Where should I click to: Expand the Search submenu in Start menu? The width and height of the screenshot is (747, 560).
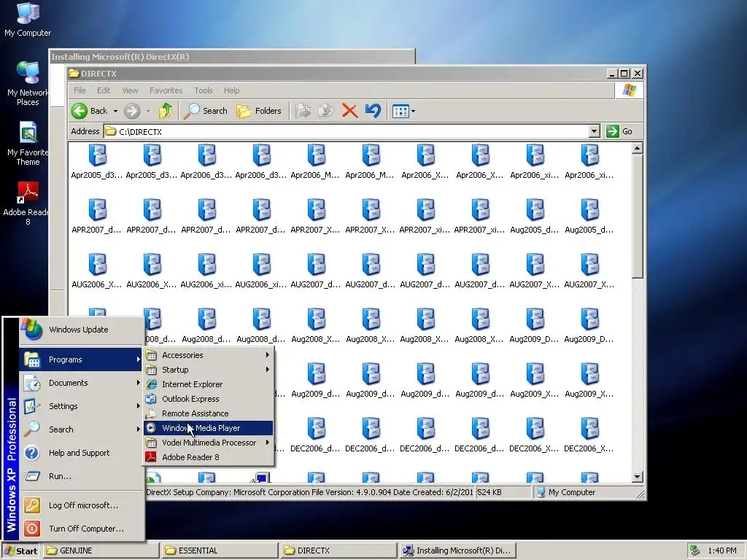[82, 429]
